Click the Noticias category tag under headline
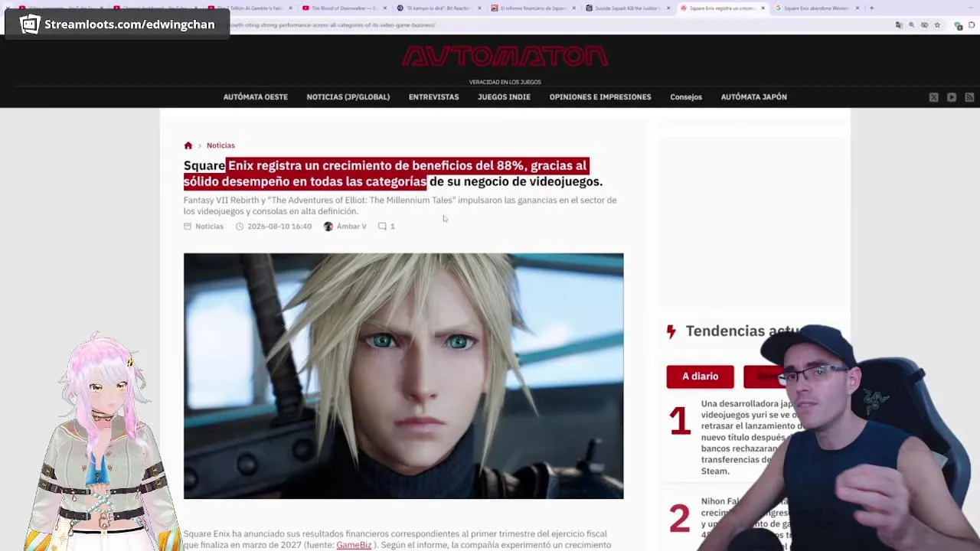 209,227
